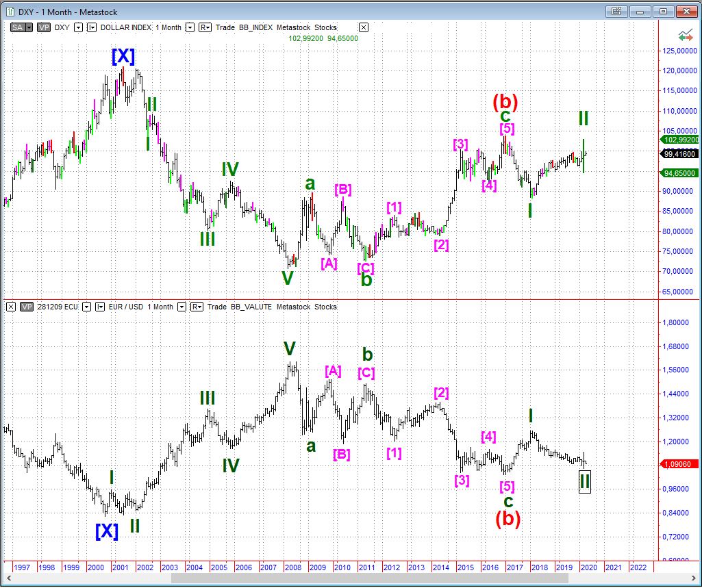Close the DOLLAR INDEX pane with its X box

click(364, 27)
